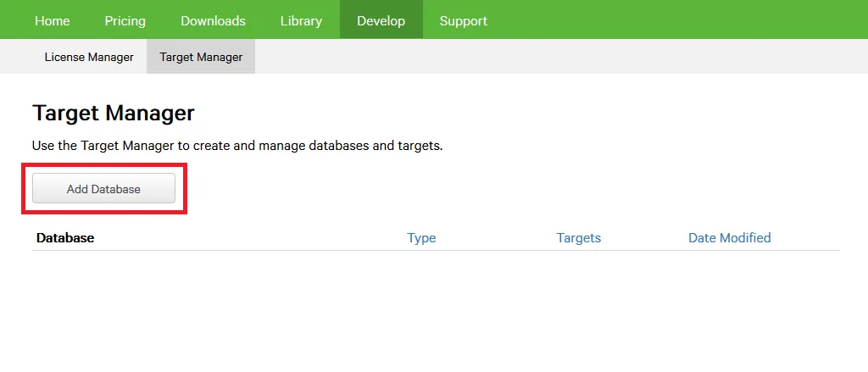
Task: Open the Support page
Action: tap(463, 20)
